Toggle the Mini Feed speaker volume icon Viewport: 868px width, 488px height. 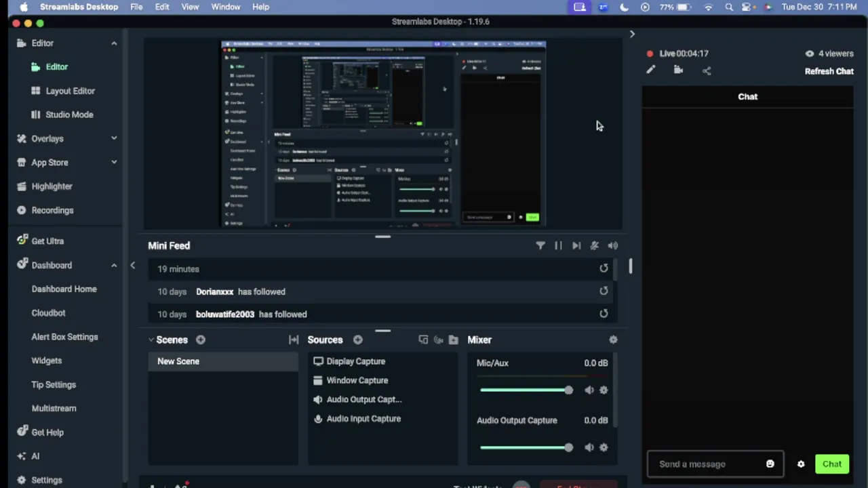pos(613,245)
